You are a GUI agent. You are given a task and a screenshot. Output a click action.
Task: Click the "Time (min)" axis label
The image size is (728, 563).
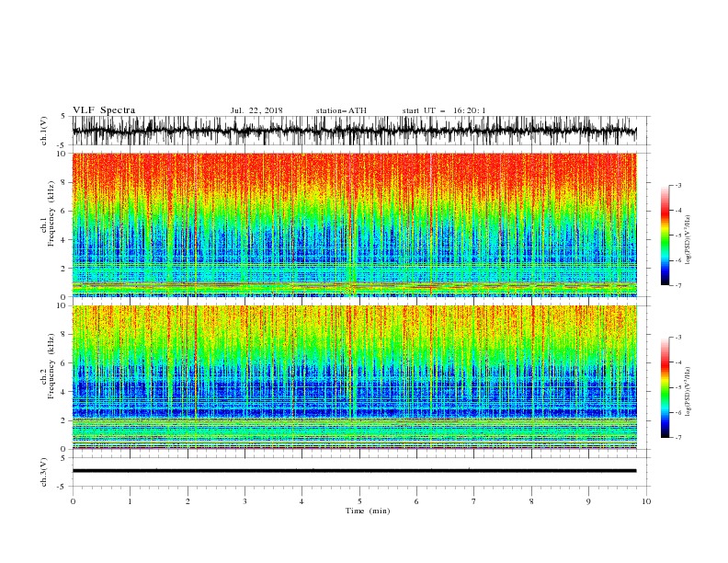point(368,511)
